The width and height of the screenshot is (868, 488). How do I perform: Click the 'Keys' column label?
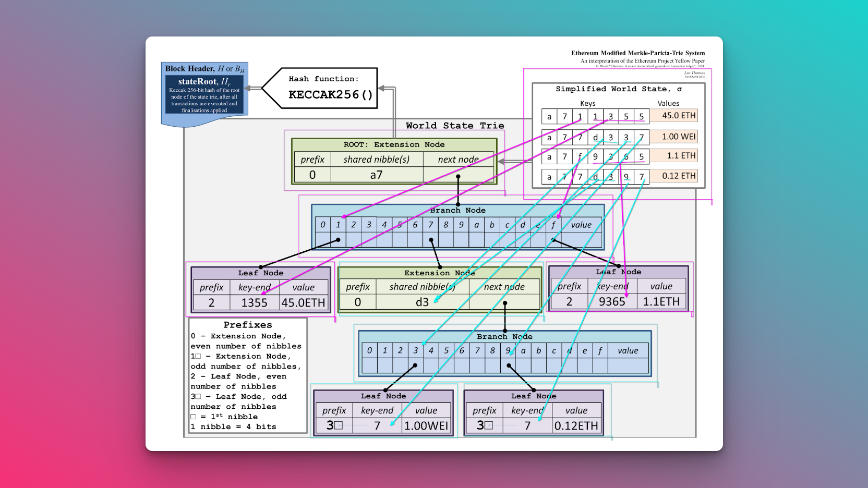click(x=588, y=103)
